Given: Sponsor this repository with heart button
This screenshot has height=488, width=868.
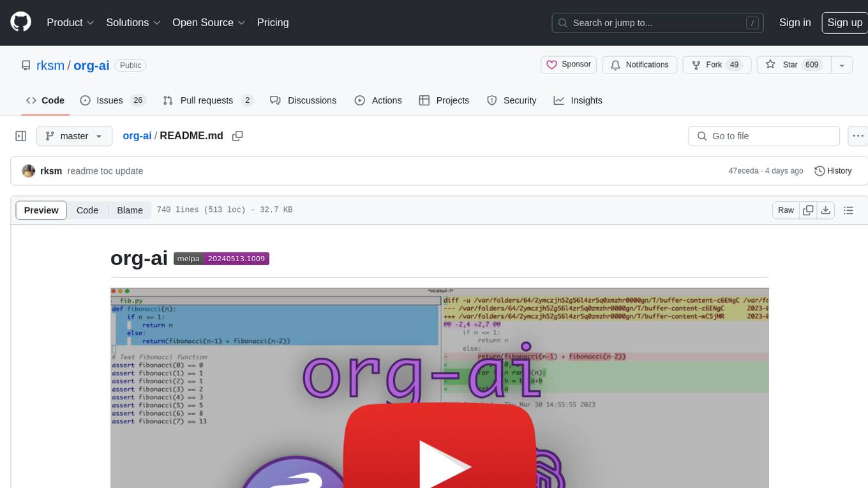Looking at the screenshot, I should (x=569, y=65).
